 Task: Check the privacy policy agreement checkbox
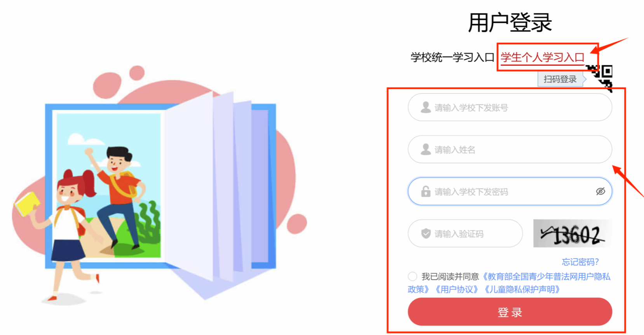pos(413,276)
